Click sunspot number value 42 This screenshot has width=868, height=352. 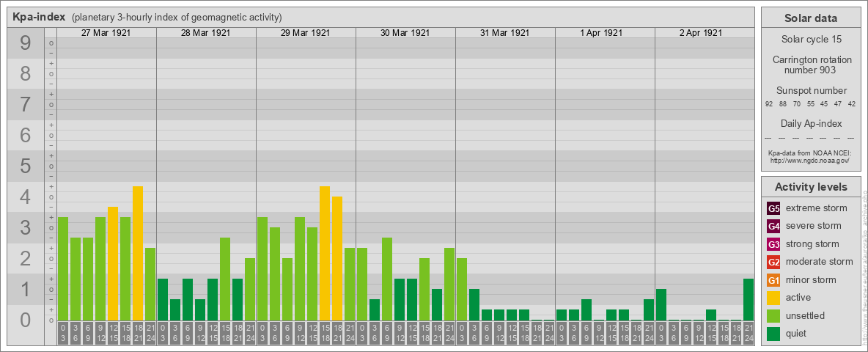852,103
